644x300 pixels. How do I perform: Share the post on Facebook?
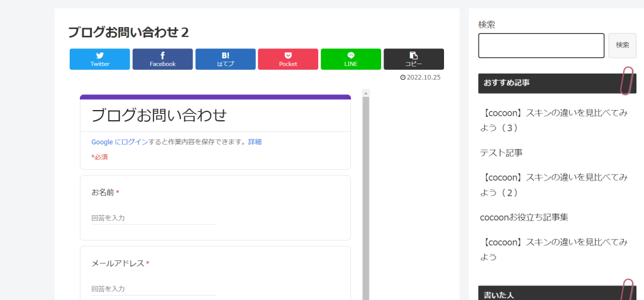(x=162, y=59)
